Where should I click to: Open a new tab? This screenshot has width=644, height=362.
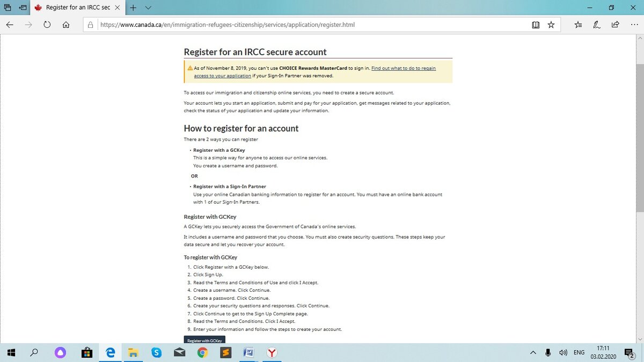tap(133, 8)
